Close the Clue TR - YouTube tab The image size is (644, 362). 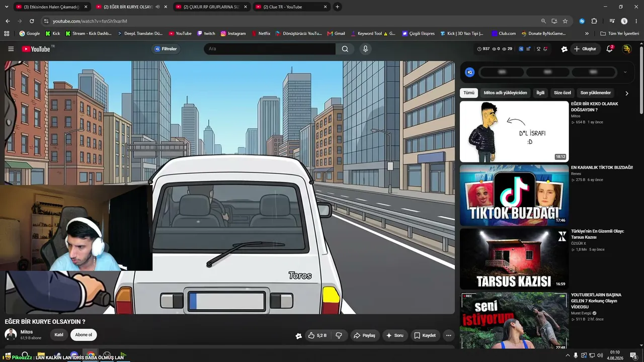[326, 7]
